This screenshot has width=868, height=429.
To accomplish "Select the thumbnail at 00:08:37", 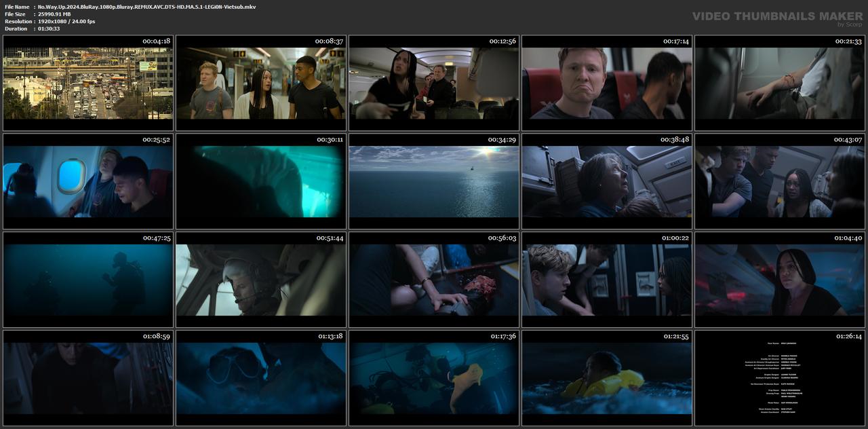I will [x=261, y=83].
